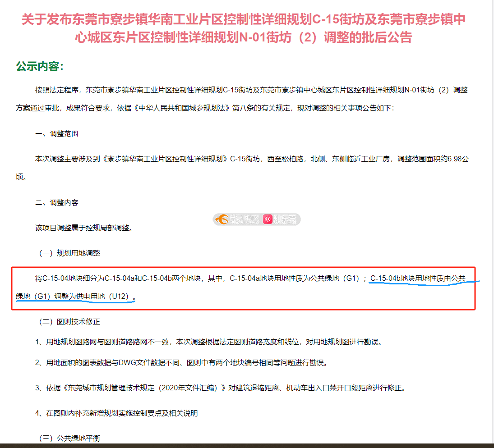Click item 1 about 用地规划图路网
The height and width of the screenshot is (448, 494).
coord(209,342)
